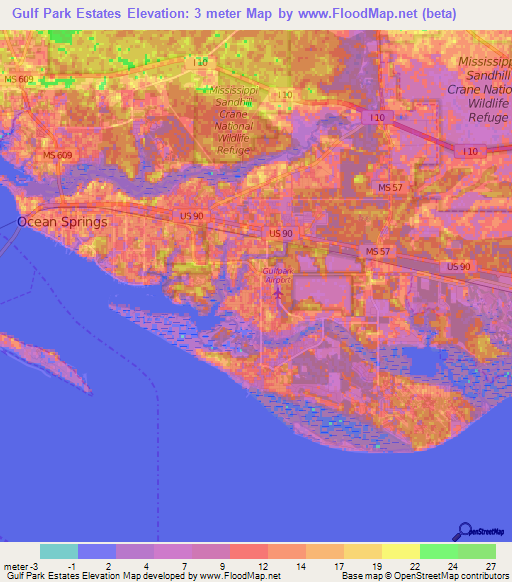This screenshot has height=582, width=512.
Task: Select the blue-violet legend swatch above -1
Action: tap(97, 552)
